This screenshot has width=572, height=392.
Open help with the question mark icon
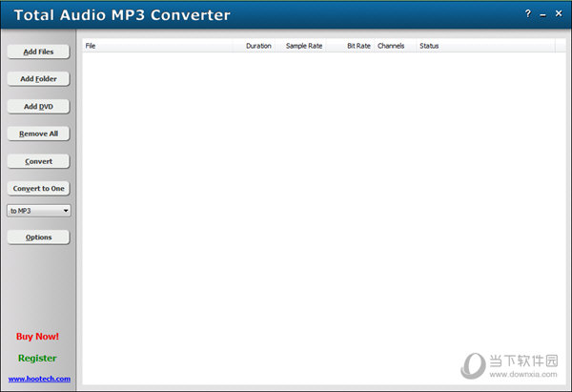coord(527,14)
